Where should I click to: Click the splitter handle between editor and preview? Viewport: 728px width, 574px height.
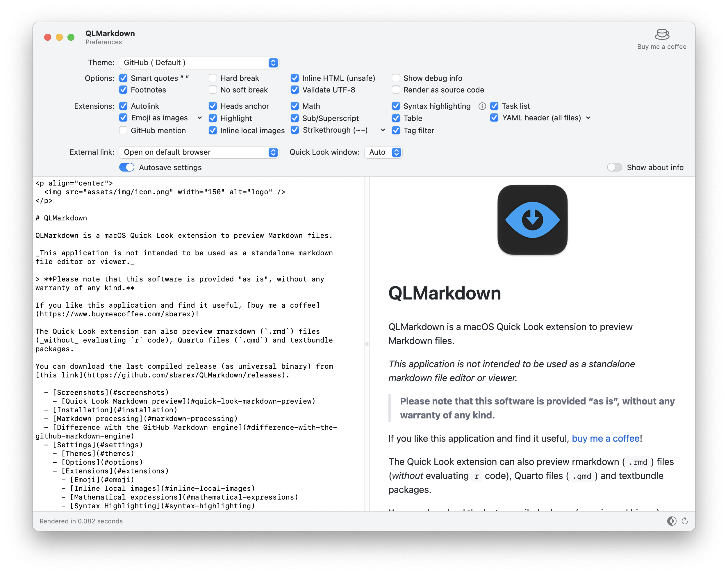[367, 344]
